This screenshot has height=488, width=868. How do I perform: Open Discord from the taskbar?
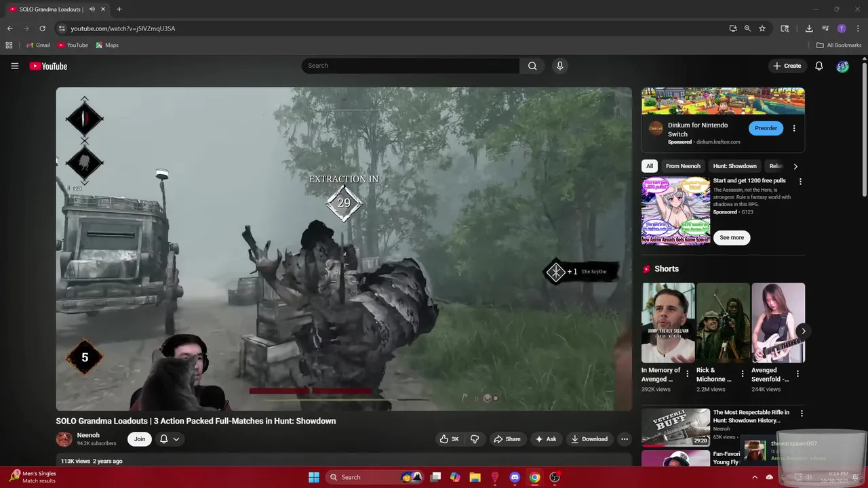[x=515, y=477]
